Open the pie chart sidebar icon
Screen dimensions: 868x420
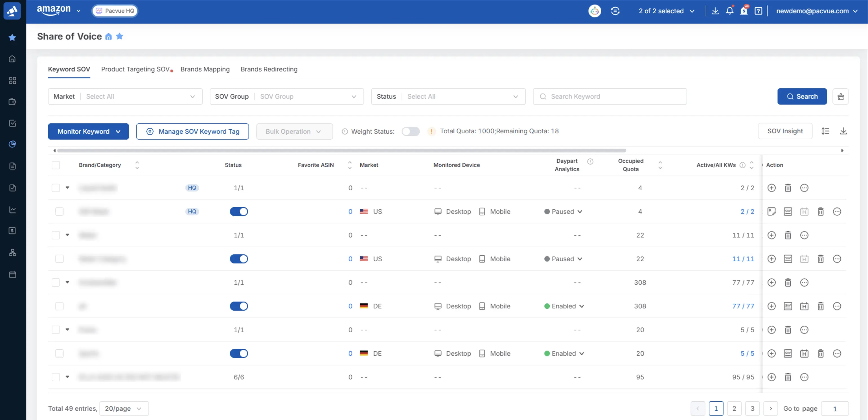pos(12,144)
